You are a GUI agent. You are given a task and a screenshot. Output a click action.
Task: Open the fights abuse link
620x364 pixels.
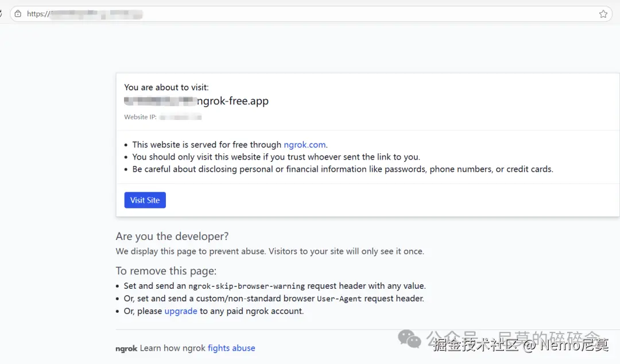point(231,348)
